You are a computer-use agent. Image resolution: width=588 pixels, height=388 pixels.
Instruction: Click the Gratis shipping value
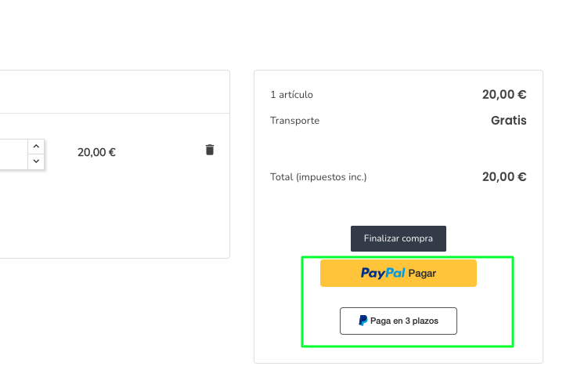click(x=508, y=121)
